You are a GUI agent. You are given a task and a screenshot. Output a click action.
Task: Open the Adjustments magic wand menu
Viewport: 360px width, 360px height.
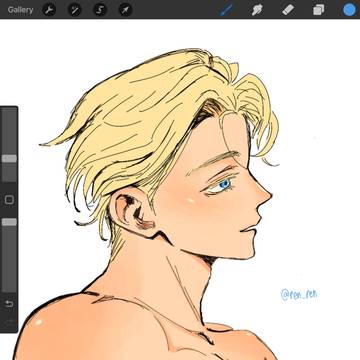[x=74, y=10]
